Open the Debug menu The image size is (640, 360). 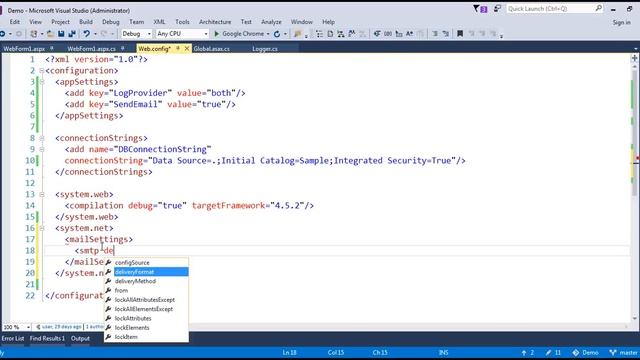[111, 22]
